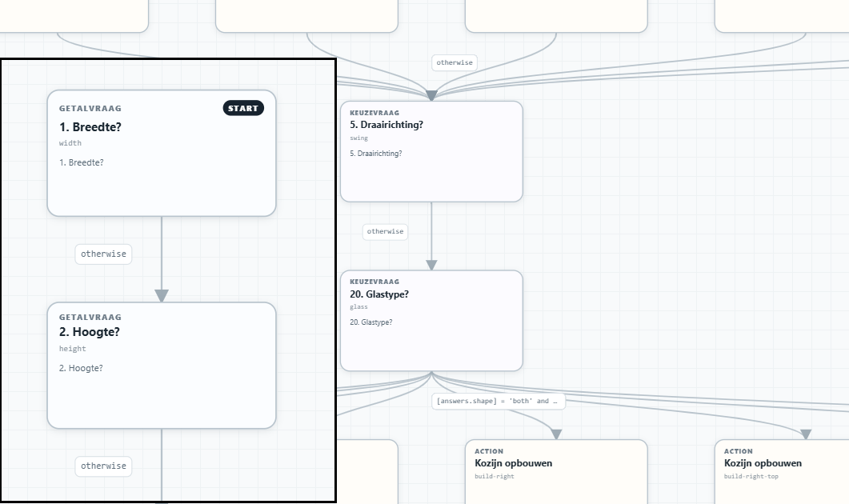Open the Kozijn opbouwen build-right action node

click(556, 471)
